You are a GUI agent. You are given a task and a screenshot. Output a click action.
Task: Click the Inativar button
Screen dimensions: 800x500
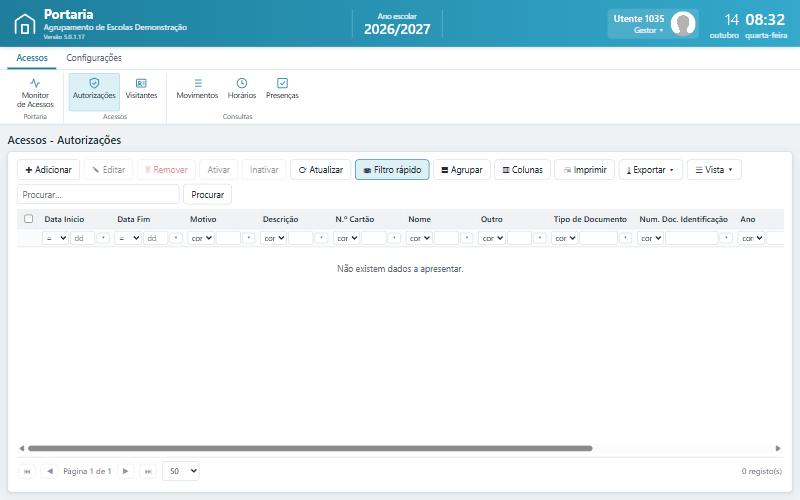tap(264, 169)
